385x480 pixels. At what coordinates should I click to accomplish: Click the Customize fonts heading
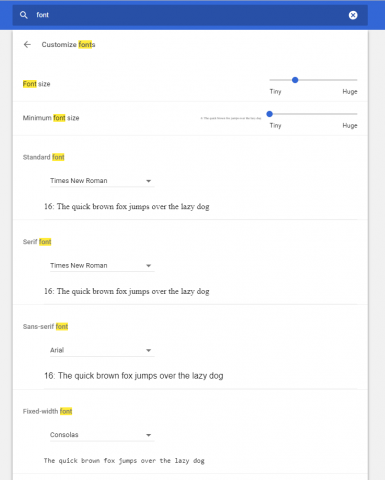pos(68,45)
